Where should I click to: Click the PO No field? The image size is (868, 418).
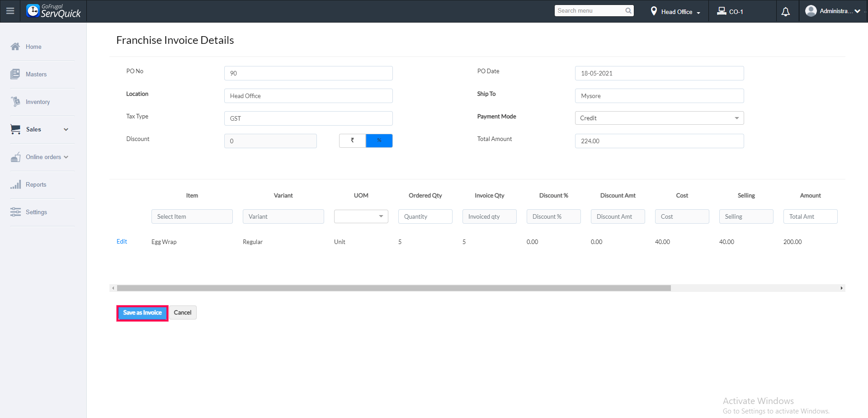308,73
